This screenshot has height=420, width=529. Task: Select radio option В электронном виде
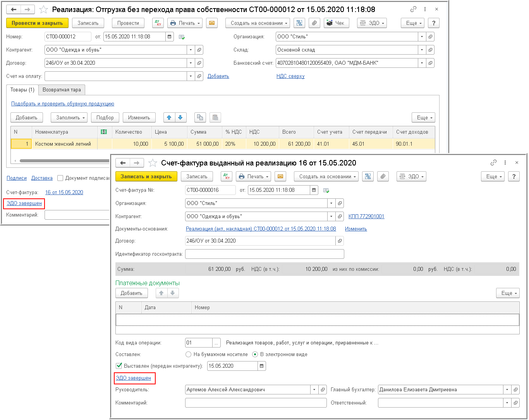(x=255, y=355)
